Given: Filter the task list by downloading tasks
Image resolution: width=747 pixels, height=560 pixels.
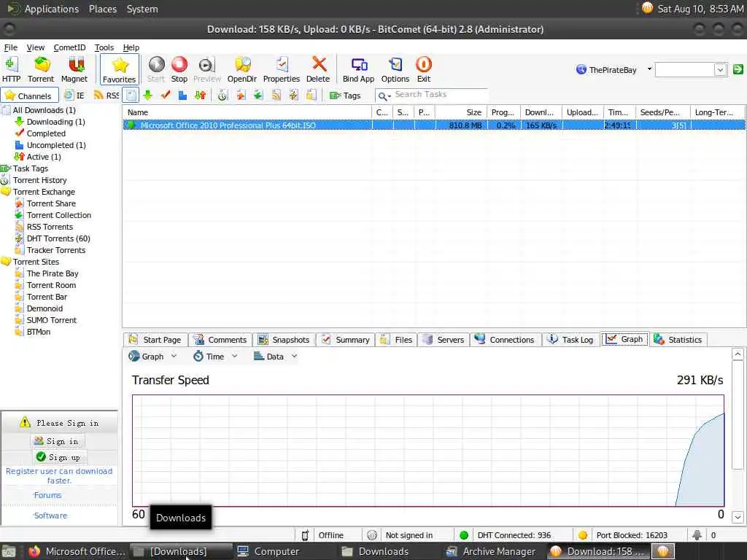Looking at the screenshot, I should pyautogui.click(x=147, y=96).
